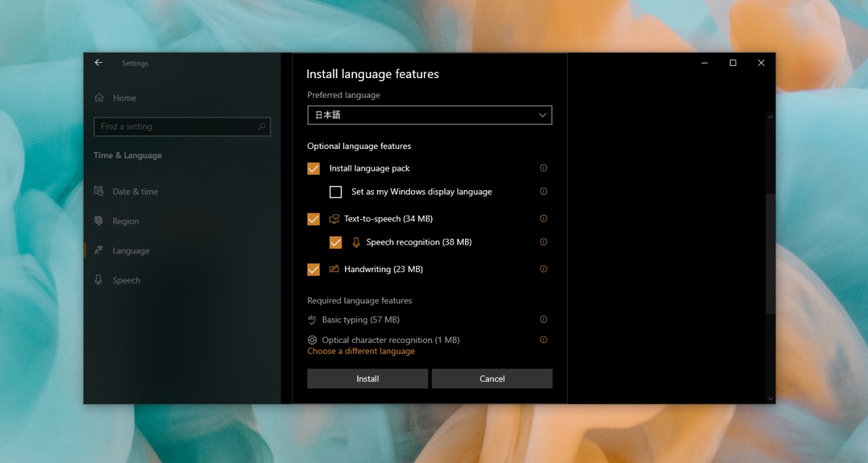This screenshot has height=463, width=868.
Task: Click the Basic typing (57 MB) text
Action: coord(361,320)
